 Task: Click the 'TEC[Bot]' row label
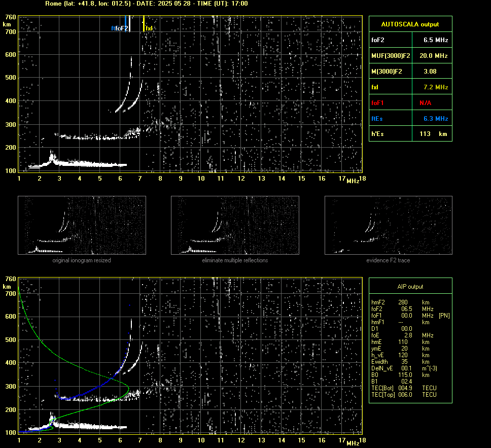(x=383, y=388)
